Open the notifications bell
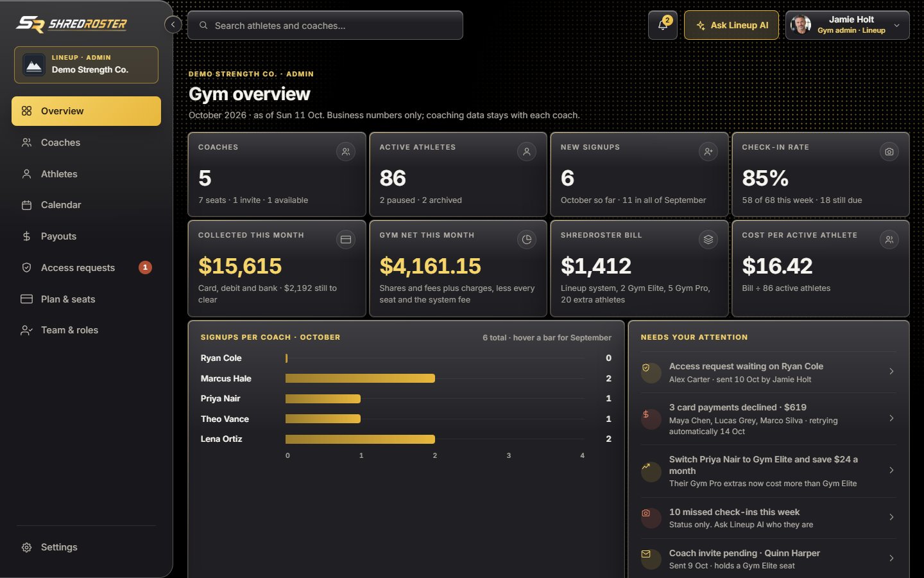The width and height of the screenshot is (924, 578). pyautogui.click(x=663, y=25)
